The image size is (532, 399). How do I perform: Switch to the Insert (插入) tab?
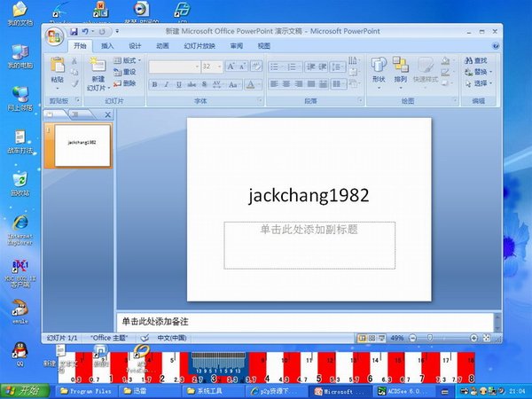pyautogui.click(x=107, y=46)
